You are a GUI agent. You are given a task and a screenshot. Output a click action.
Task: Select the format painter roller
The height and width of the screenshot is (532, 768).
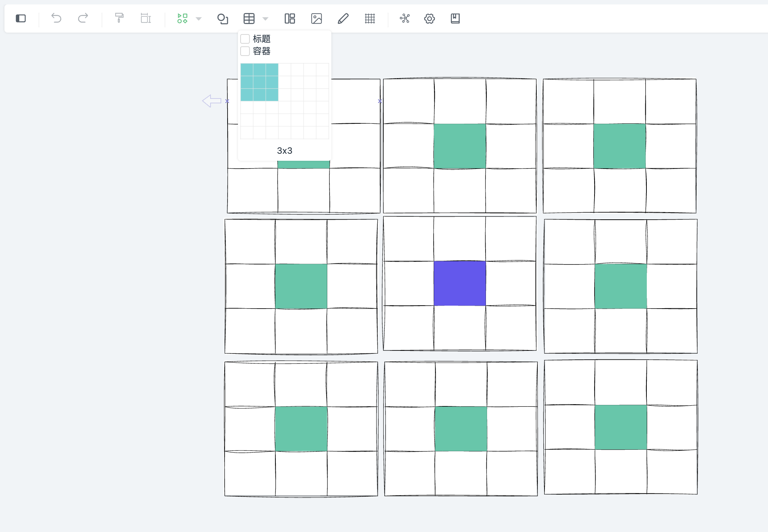click(x=119, y=18)
